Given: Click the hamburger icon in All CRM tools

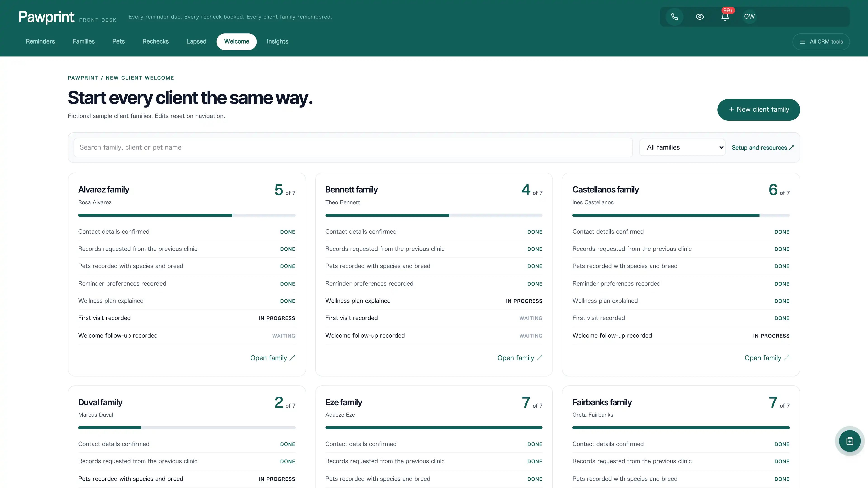Looking at the screenshot, I should 802,42.
